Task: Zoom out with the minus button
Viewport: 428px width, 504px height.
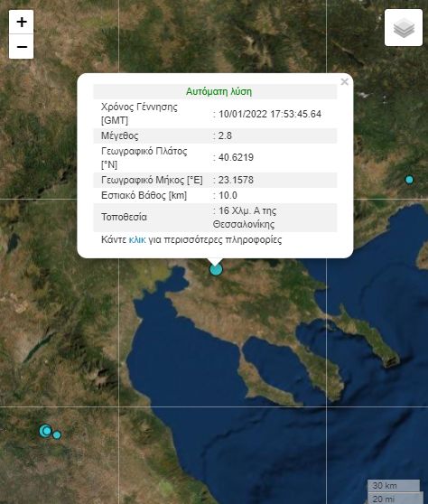Action: click(x=21, y=47)
